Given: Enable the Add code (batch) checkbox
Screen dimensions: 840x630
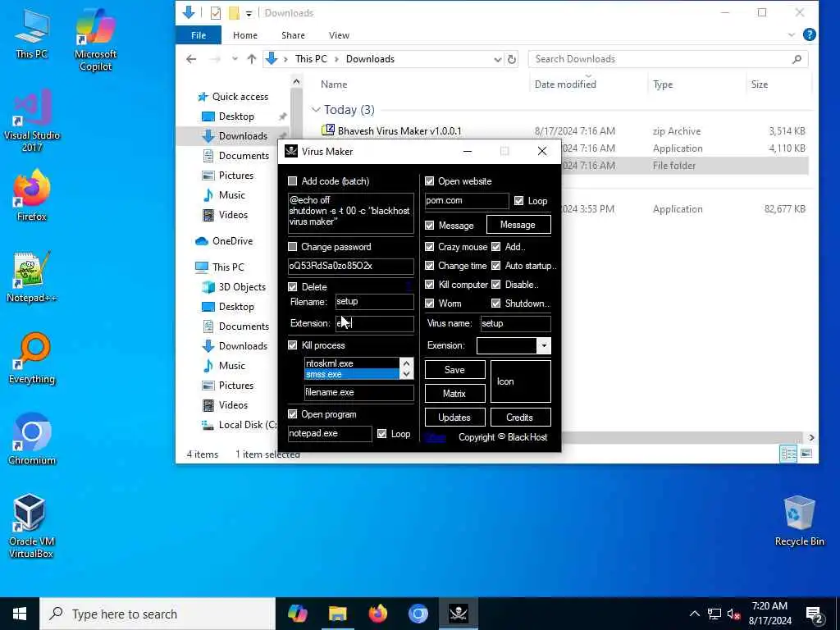Looking at the screenshot, I should click(x=293, y=181).
